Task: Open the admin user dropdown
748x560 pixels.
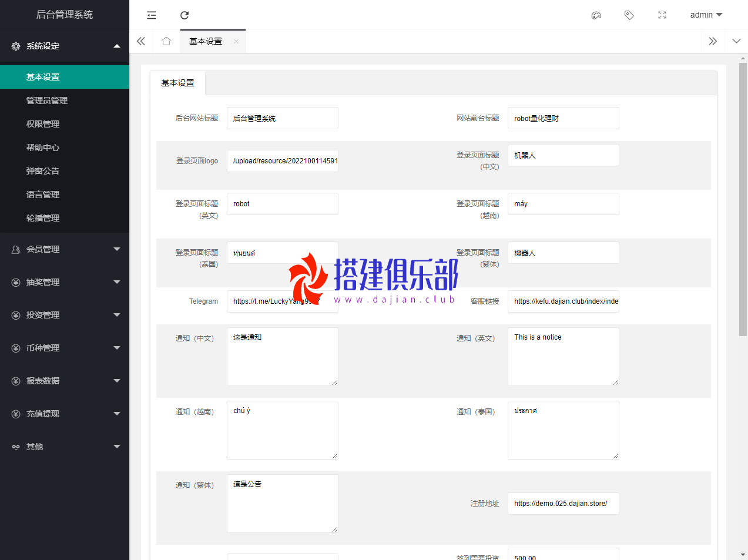Action: (706, 15)
